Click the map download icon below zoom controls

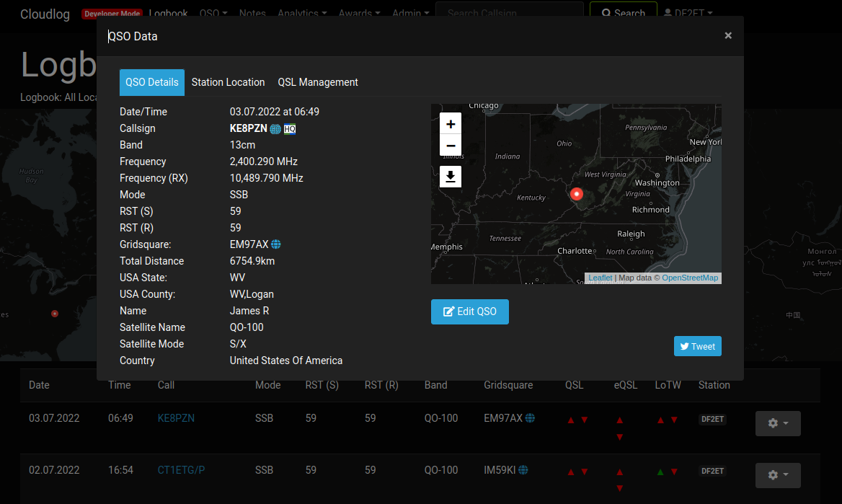[x=451, y=177]
